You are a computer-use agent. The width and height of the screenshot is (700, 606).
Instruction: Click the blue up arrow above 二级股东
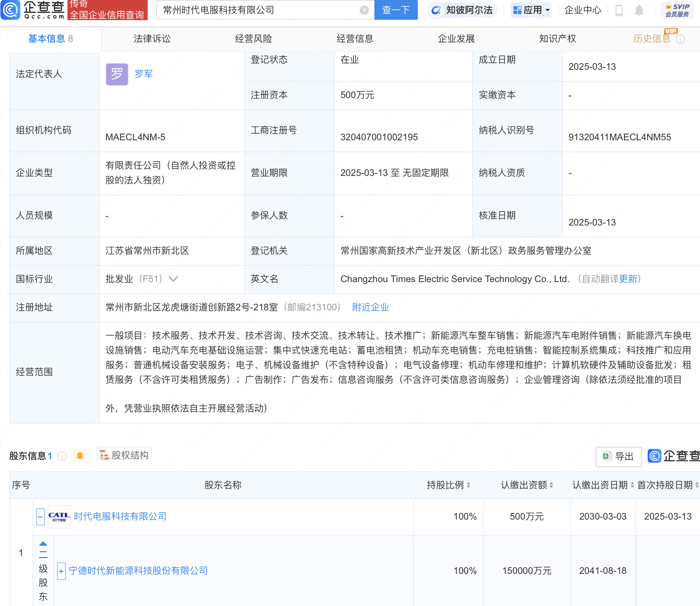(43, 544)
